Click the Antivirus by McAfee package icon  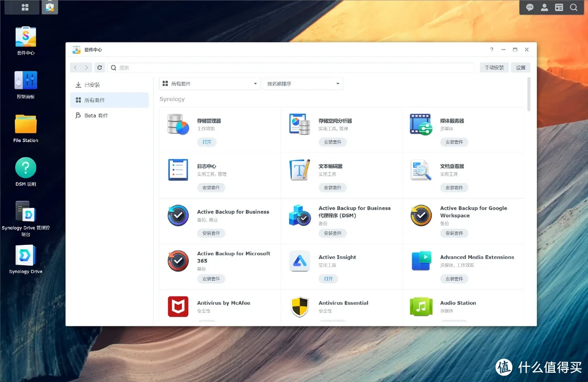(178, 307)
